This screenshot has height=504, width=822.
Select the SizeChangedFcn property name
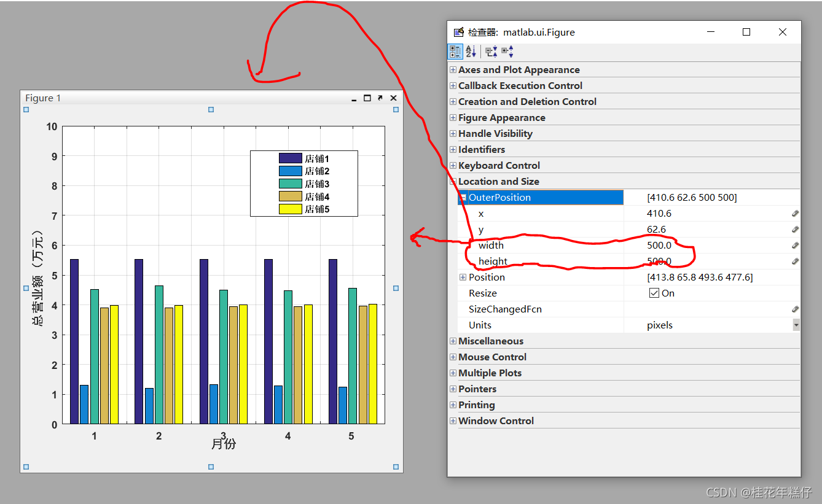505,309
